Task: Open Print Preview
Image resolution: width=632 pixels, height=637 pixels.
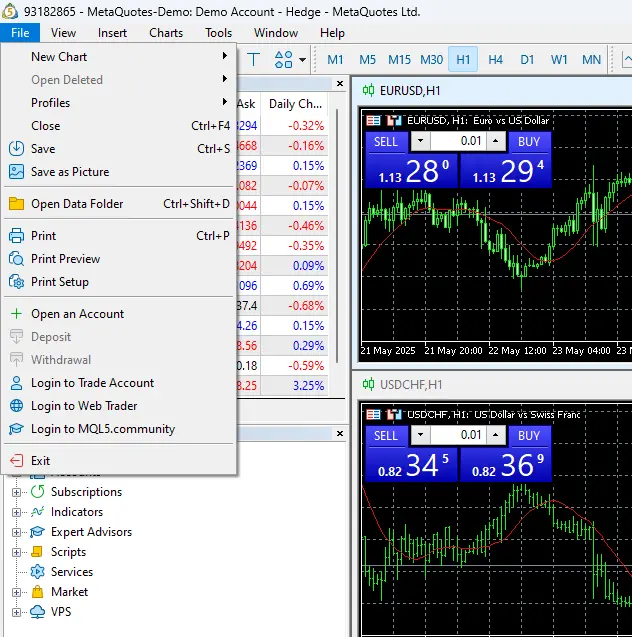Action: (x=65, y=259)
